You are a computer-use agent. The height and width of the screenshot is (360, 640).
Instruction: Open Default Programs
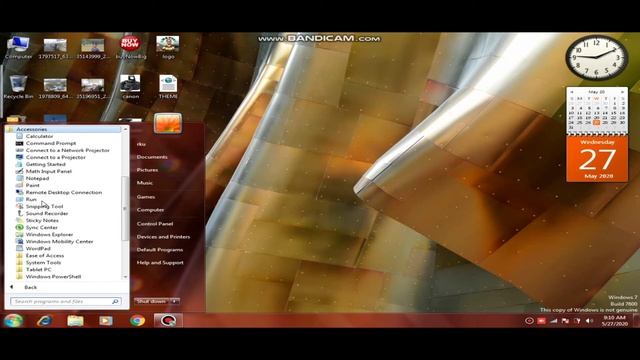tap(160, 250)
